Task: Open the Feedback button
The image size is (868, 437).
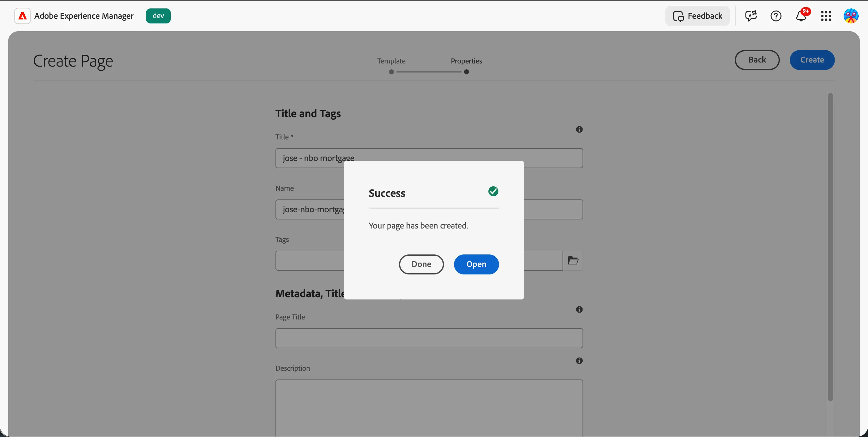Action: (697, 16)
